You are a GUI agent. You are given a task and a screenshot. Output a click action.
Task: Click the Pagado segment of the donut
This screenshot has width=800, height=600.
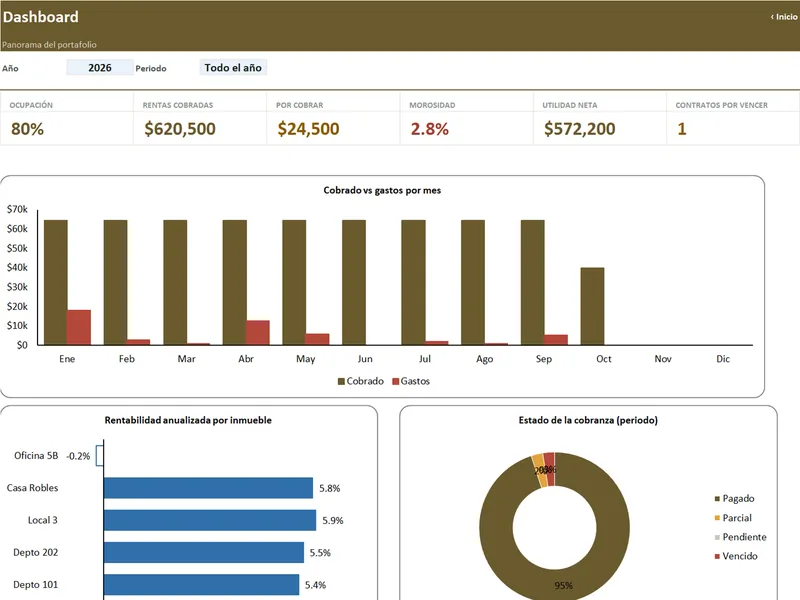pyautogui.click(x=613, y=528)
